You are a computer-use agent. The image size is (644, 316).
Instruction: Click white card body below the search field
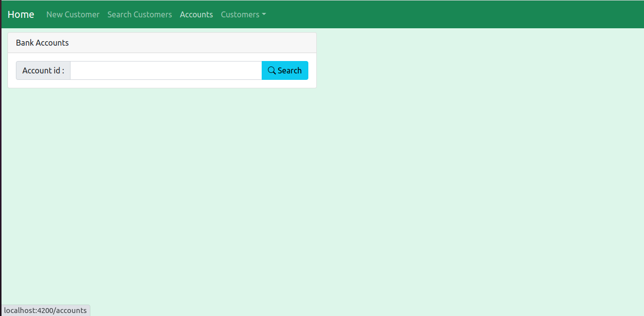[162, 84]
